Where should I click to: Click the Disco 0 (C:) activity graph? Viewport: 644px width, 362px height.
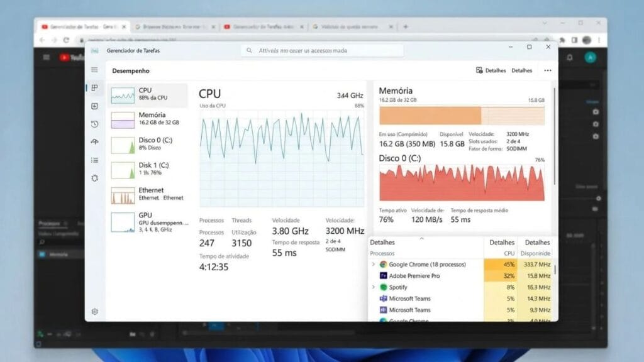coord(462,183)
